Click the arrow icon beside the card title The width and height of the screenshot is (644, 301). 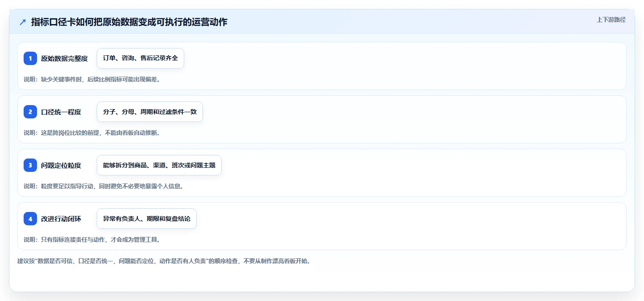(x=23, y=22)
